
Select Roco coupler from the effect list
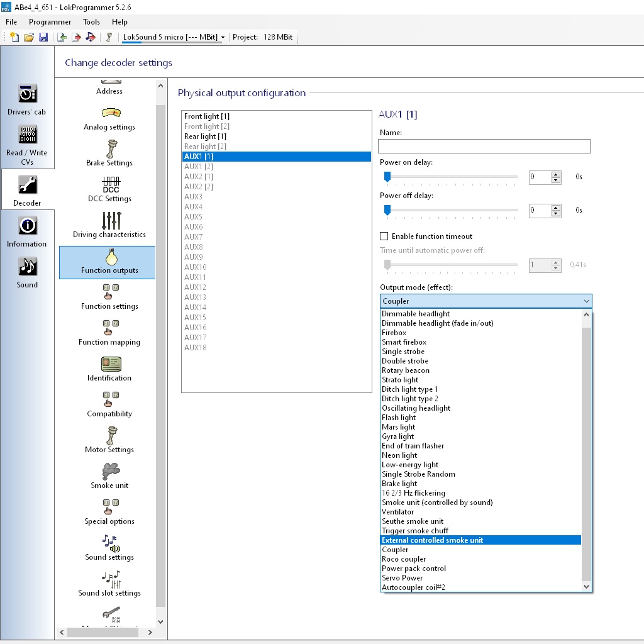(x=404, y=559)
